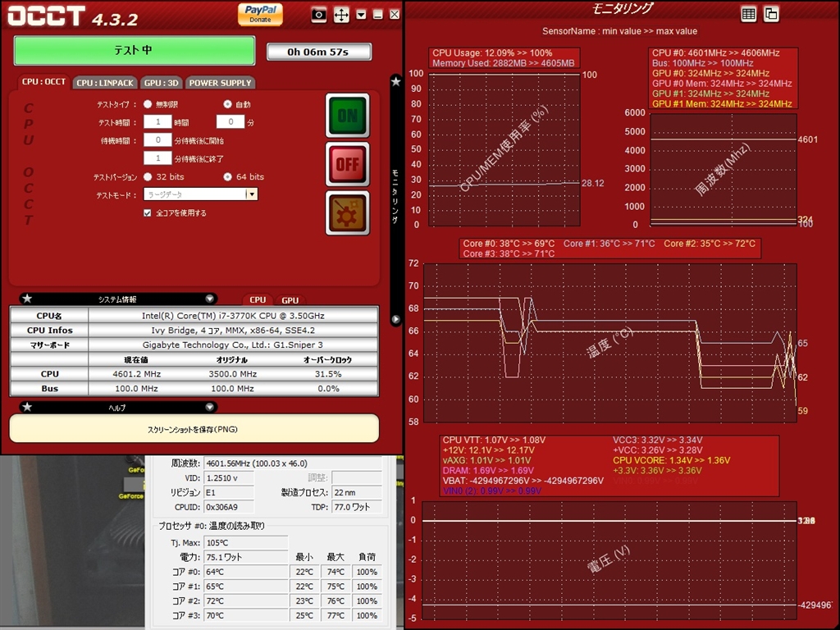The height and width of the screenshot is (630, 840).
Task: Click the green テスト中 status bar
Action: 134,50
